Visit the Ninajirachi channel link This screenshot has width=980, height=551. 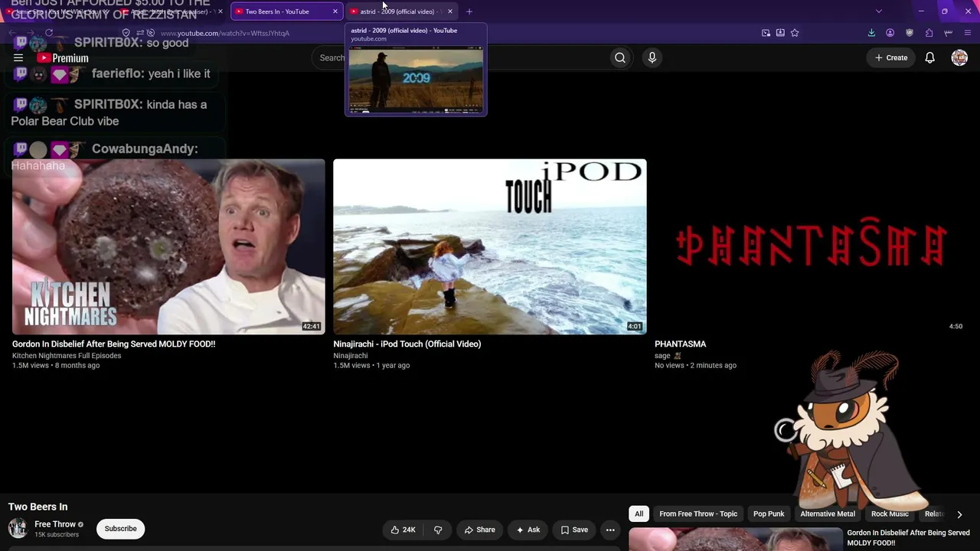[351, 356]
